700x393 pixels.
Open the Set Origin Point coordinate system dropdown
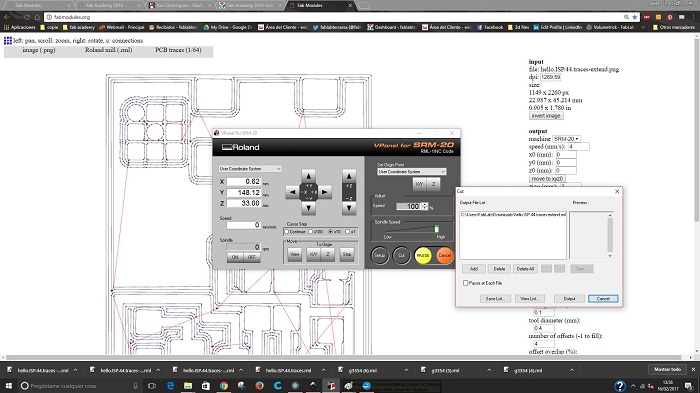coord(412,171)
